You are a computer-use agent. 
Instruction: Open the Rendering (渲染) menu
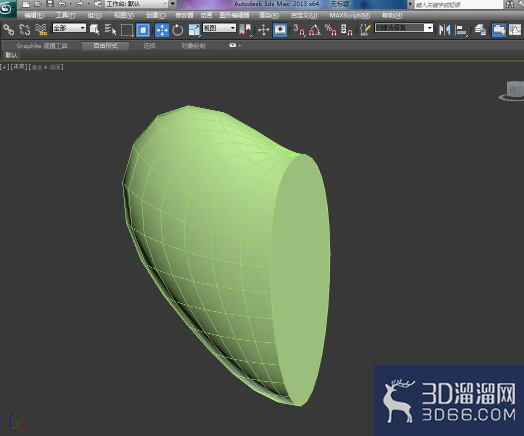(269, 15)
